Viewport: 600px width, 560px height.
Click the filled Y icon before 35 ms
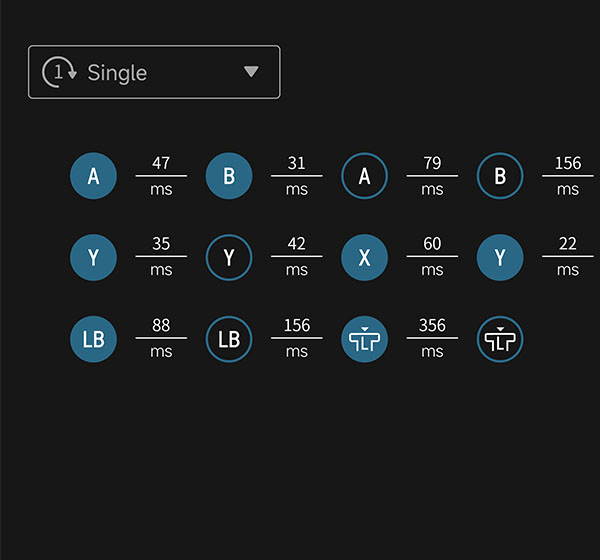tap(93, 258)
